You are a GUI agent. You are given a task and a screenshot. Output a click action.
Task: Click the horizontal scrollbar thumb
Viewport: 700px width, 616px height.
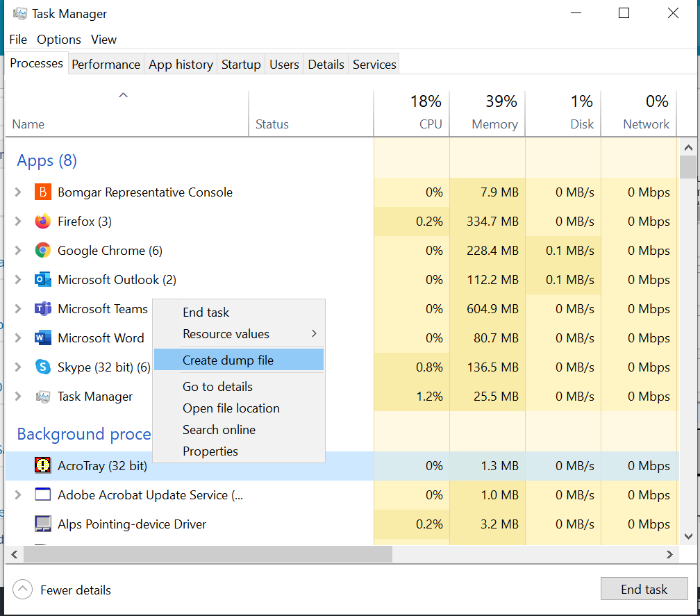pyautogui.click(x=208, y=555)
